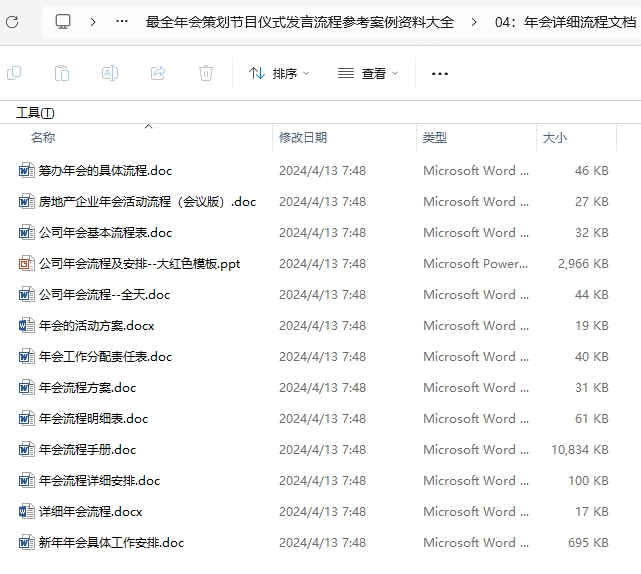This screenshot has height=574, width=641.
Task: Click the refresh icon in address bar
Action: click(x=11, y=22)
